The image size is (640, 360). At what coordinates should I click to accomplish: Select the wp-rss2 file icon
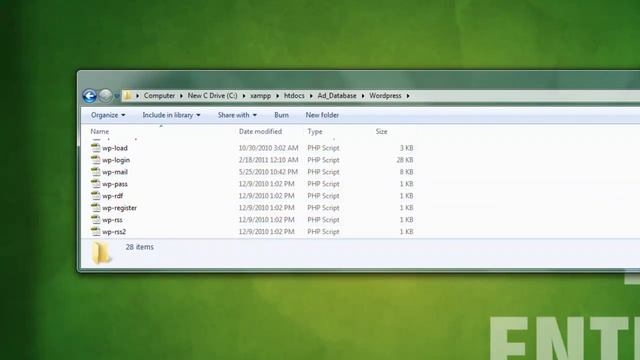pyautogui.click(x=96, y=231)
